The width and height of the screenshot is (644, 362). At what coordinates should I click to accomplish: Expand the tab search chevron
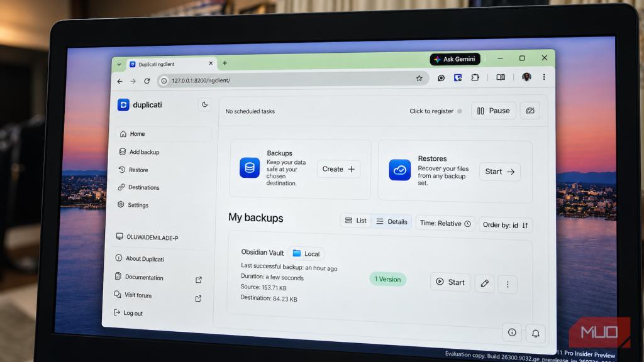pyautogui.click(x=119, y=65)
